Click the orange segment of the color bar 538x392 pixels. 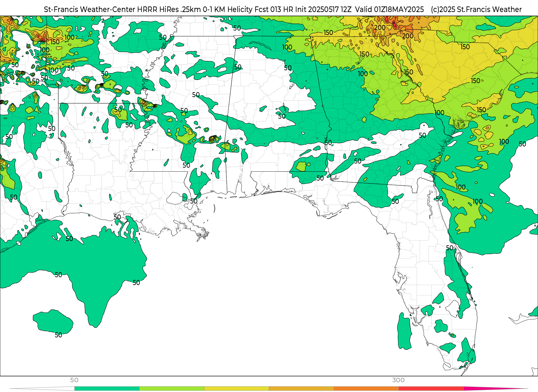point(366,389)
